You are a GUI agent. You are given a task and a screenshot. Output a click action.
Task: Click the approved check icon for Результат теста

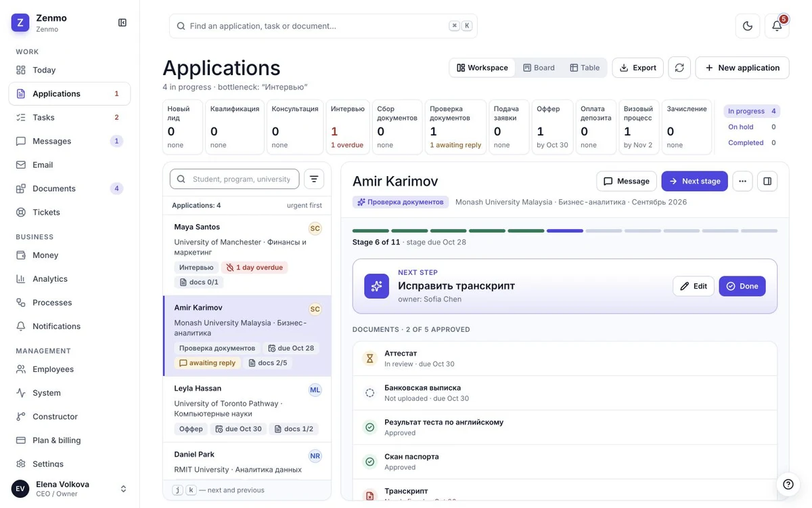(x=369, y=427)
